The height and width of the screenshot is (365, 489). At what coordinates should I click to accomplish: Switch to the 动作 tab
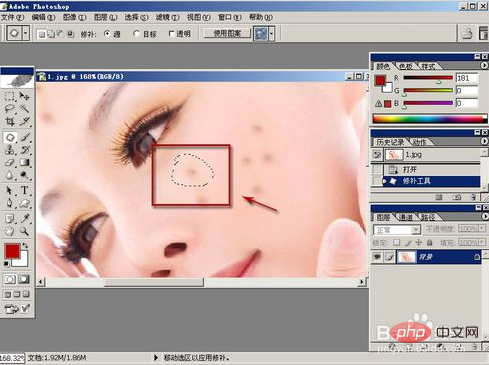click(x=419, y=142)
